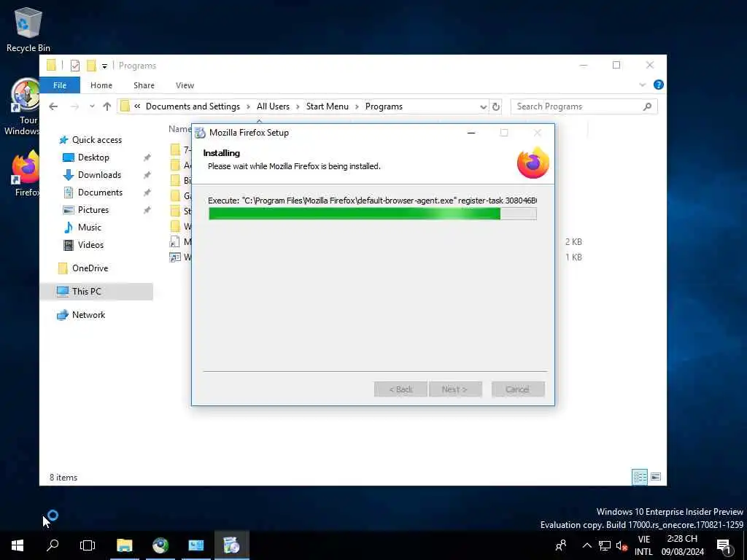Click the Search Programs field
The width and height of the screenshot is (747, 560).
tap(584, 106)
